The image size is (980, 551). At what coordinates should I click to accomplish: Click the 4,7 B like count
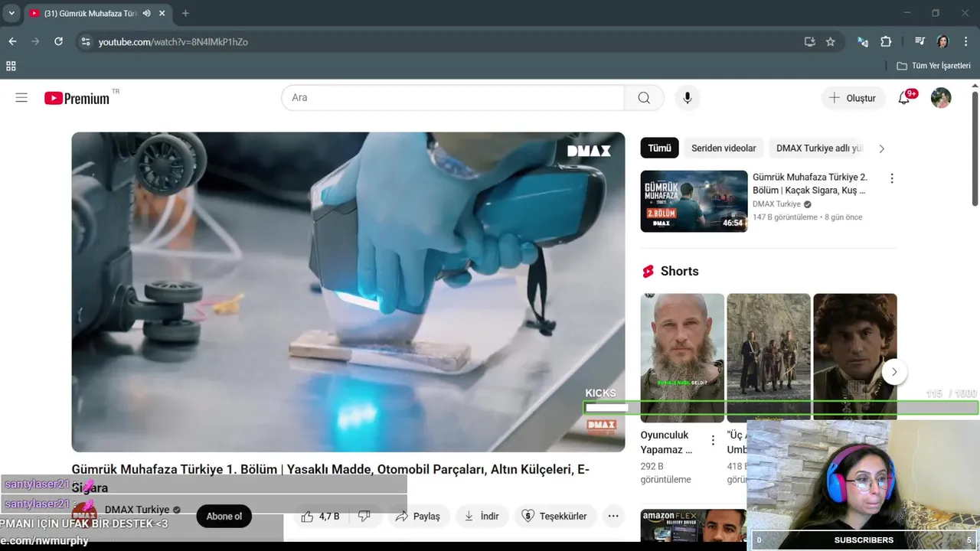[x=329, y=517]
